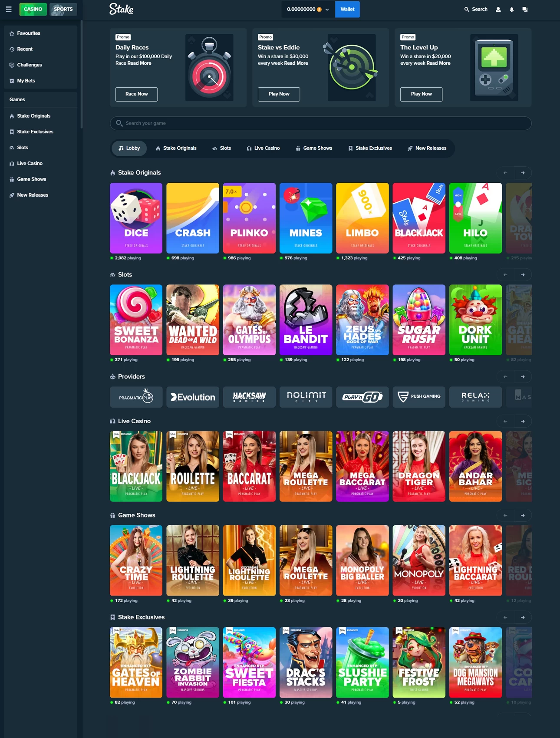Viewport: 560px width, 738px height.
Task: Click the Race Now button
Action: click(x=136, y=94)
